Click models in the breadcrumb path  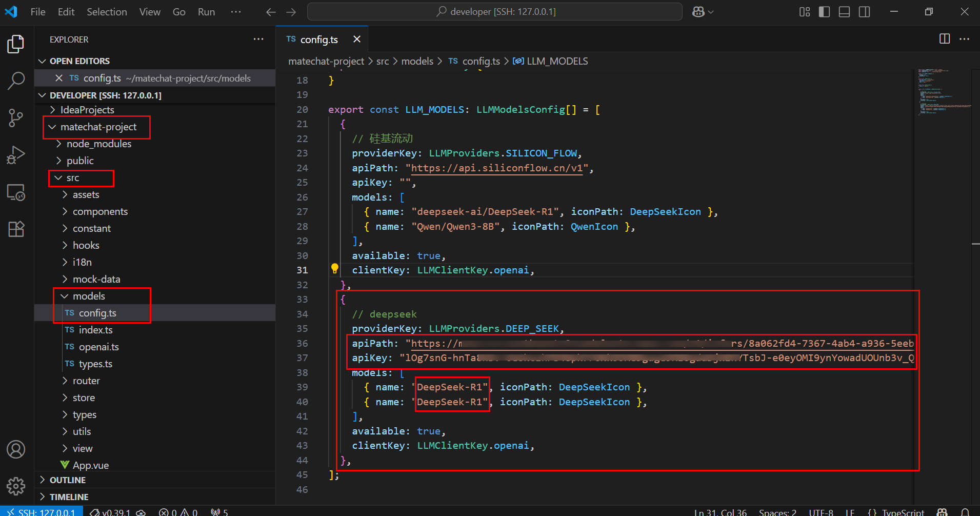pos(417,61)
